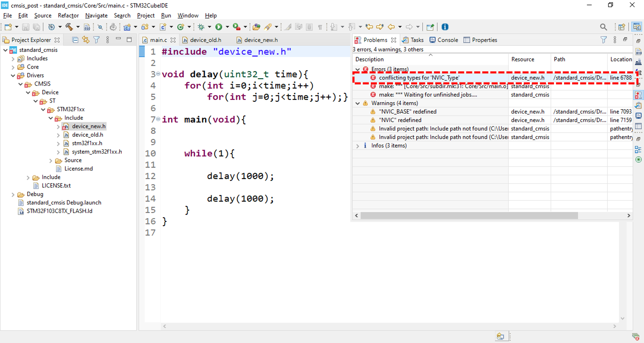Open Back history dropdown arrow
The image size is (644, 343).
(x=400, y=27)
